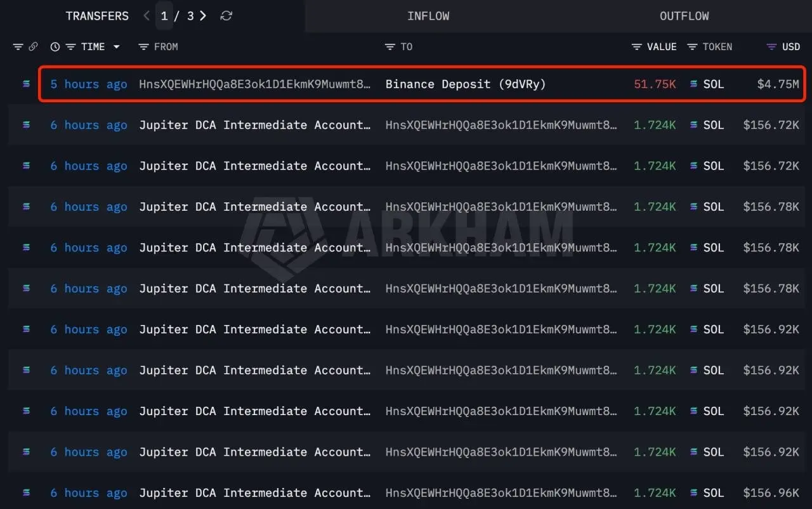
Task: Expand the TIME sort dropdown arrow
Action: [x=117, y=47]
